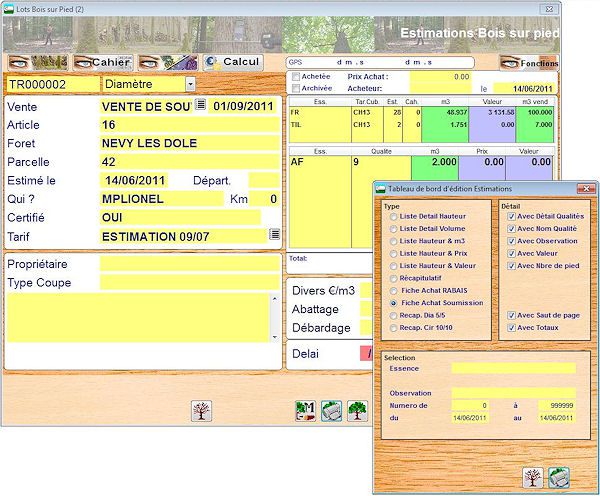Image resolution: width=600 pixels, height=496 pixels.
Task: Click the AF cell in quality table
Action: pos(320,162)
